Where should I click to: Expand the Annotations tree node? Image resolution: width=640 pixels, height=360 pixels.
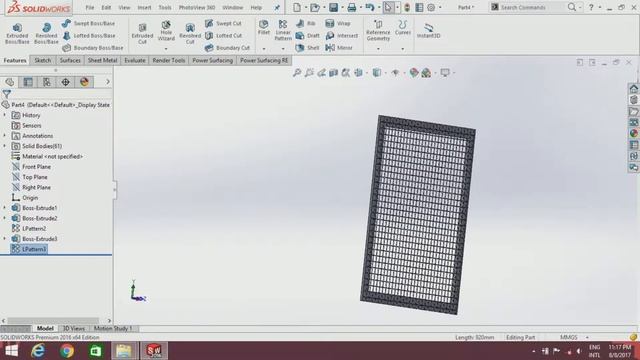(4, 136)
